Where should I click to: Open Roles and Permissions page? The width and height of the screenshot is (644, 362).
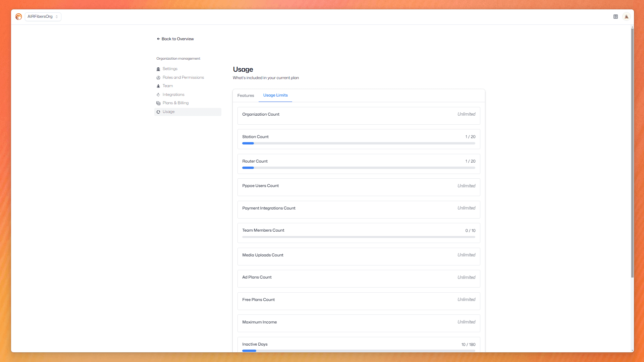tap(183, 77)
